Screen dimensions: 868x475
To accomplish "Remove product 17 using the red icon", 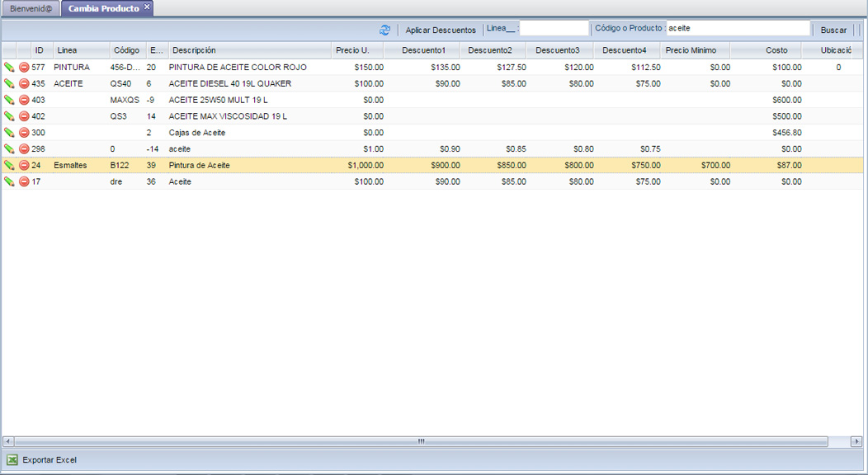I will click(24, 181).
